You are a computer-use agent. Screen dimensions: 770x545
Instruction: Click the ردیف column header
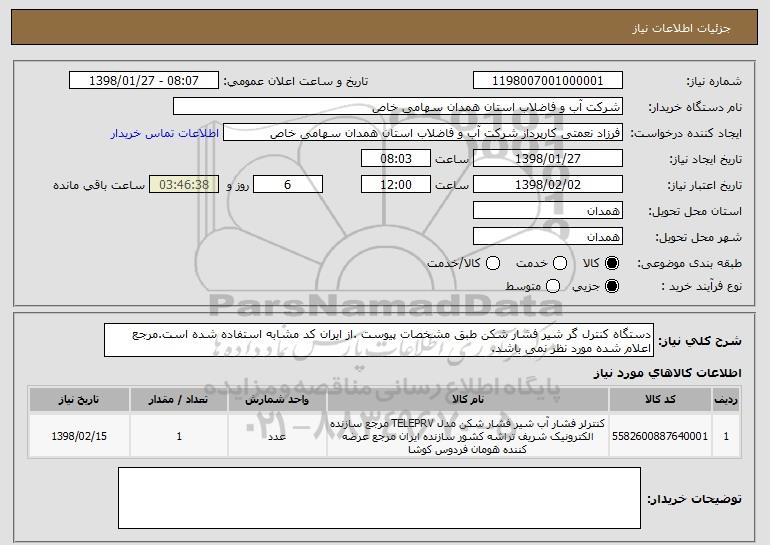coord(726,399)
